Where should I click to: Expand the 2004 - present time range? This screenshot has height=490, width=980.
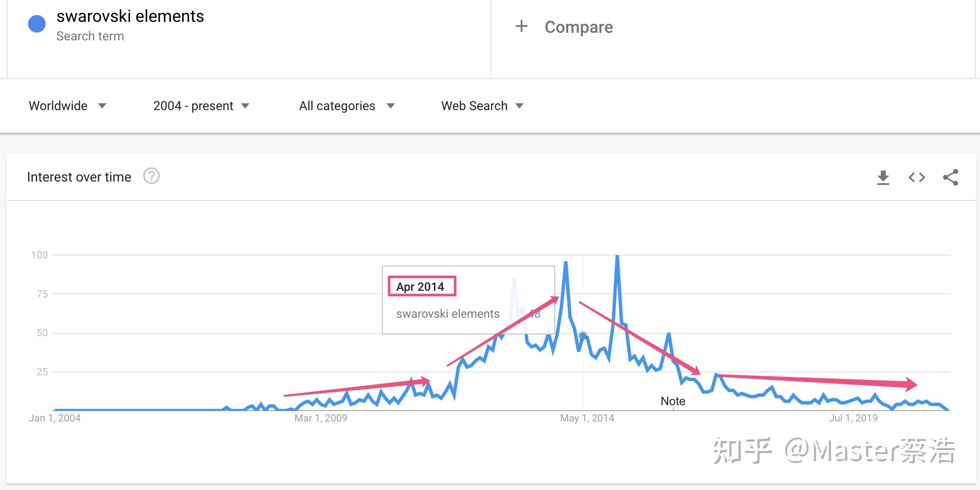pyautogui.click(x=201, y=106)
